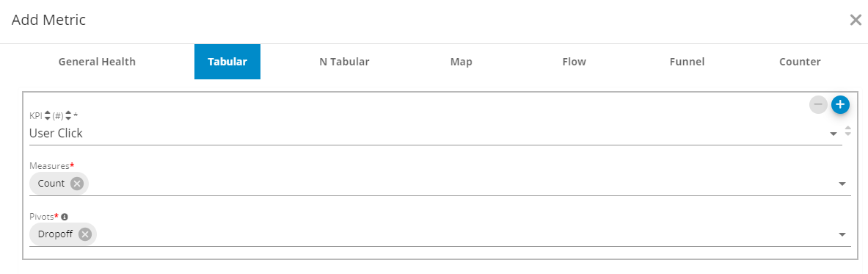Viewport: 868px width, 274px height.
Task: Open the Measures dropdown arrow
Action: (842, 184)
